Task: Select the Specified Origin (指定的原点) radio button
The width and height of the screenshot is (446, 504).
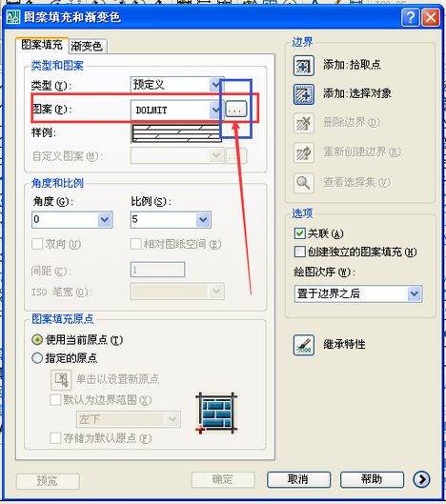Action: click(37, 357)
